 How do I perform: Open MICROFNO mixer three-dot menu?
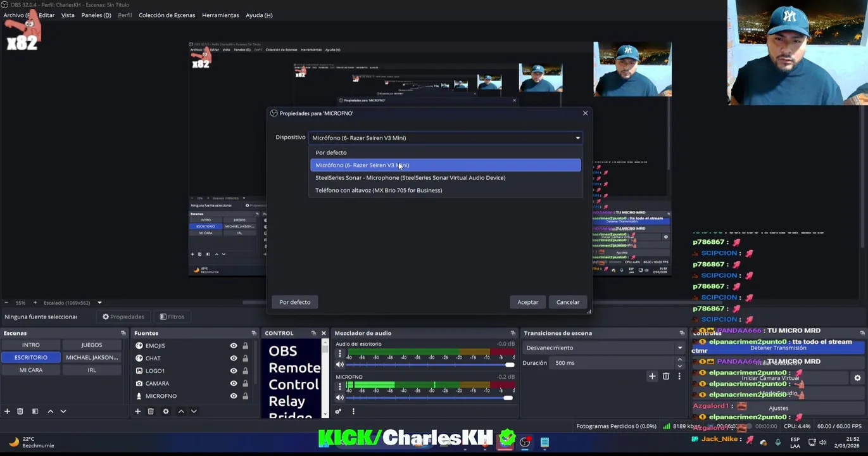coord(339,386)
